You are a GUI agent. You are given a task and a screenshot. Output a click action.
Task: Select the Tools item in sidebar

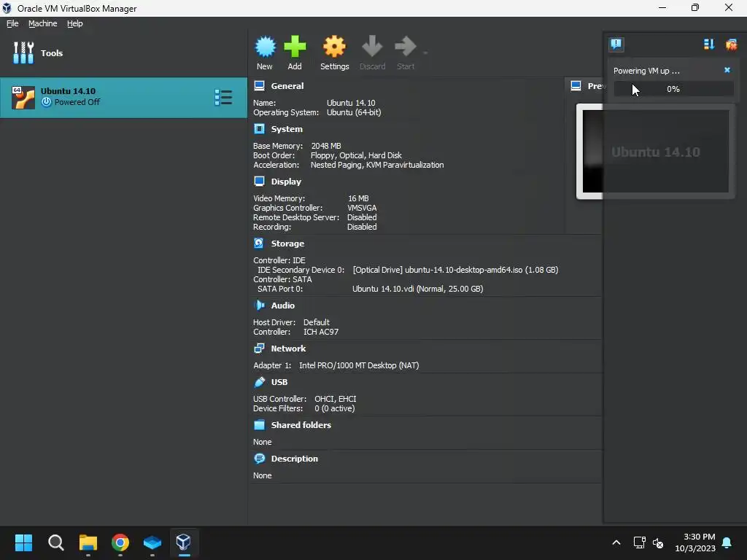pyautogui.click(x=124, y=52)
